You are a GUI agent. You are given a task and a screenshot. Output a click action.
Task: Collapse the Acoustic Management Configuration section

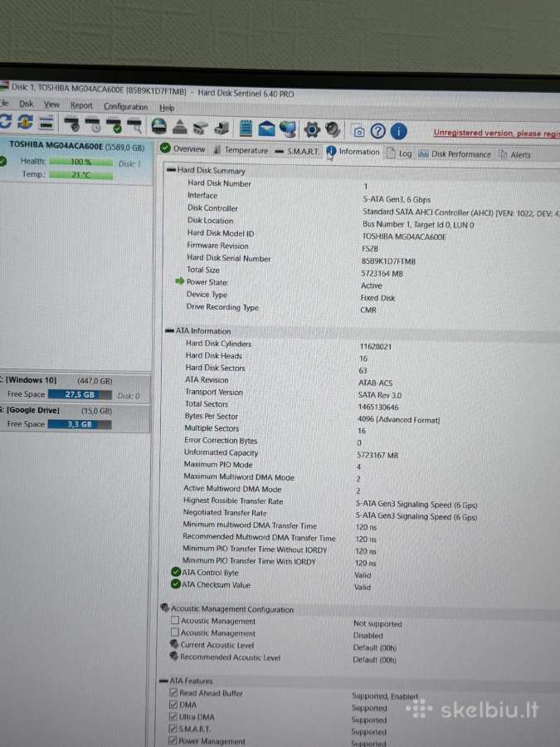pos(165,608)
